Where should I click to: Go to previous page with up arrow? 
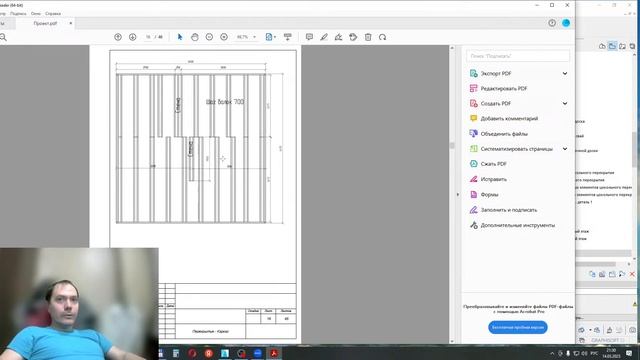pos(118,37)
